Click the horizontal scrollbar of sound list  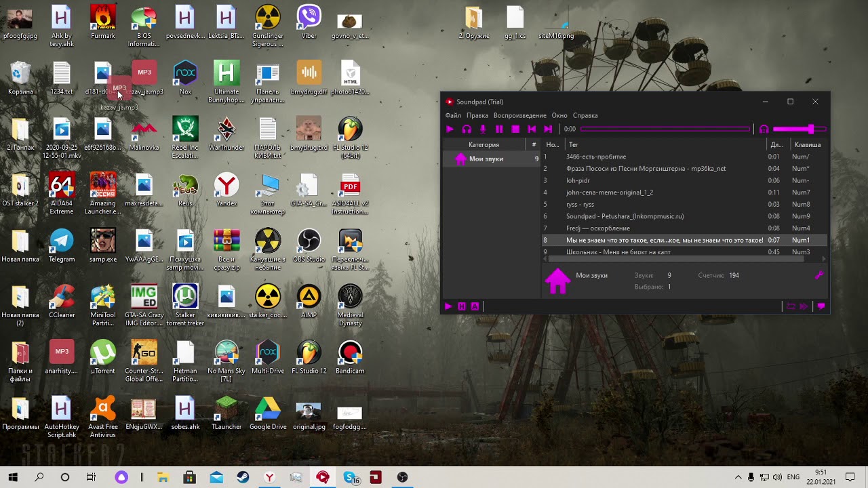(676, 258)
